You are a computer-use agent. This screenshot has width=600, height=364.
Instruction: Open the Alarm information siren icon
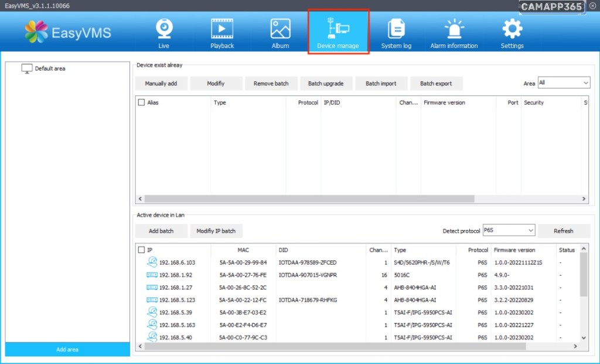coord(454,29)
